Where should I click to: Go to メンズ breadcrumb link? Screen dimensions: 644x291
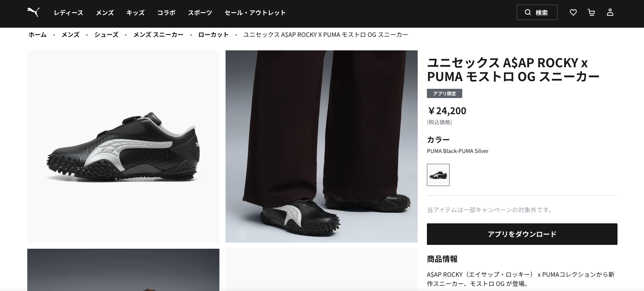point(71,35)
